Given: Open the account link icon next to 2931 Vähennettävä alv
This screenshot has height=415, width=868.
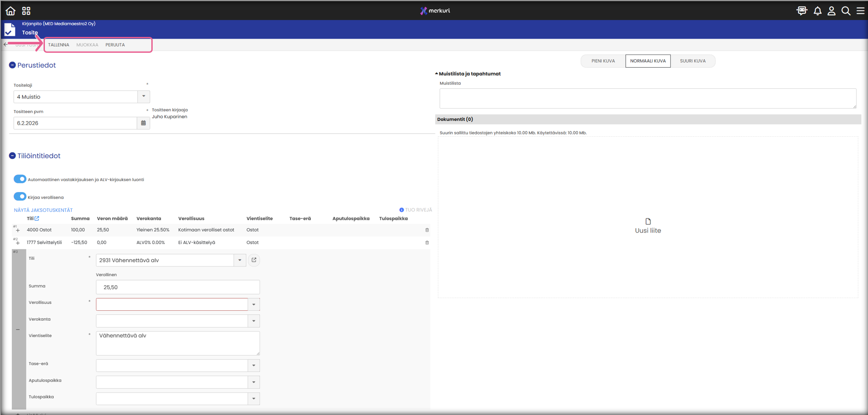Looking at the screenshot, I should (x=254, y=260).
